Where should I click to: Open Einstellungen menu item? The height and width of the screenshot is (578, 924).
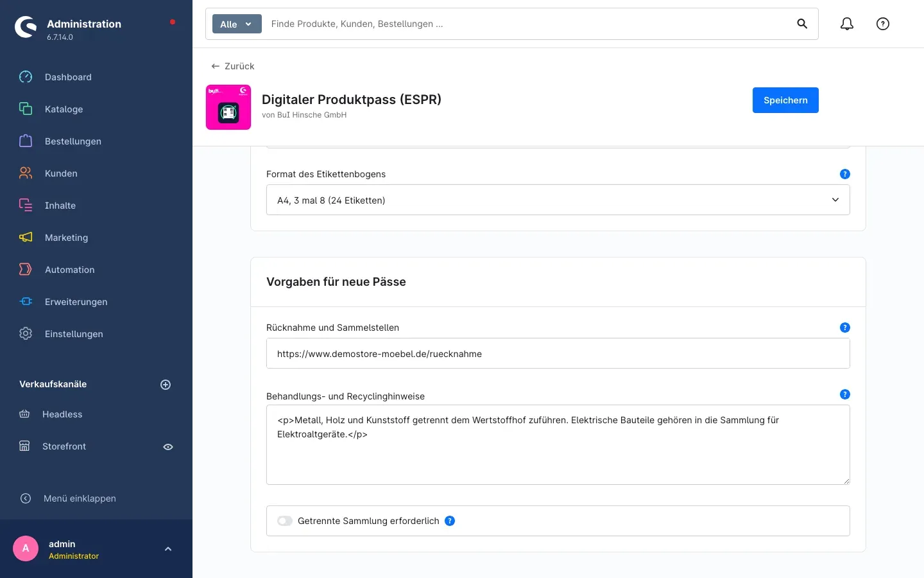[x=74, y=334]
